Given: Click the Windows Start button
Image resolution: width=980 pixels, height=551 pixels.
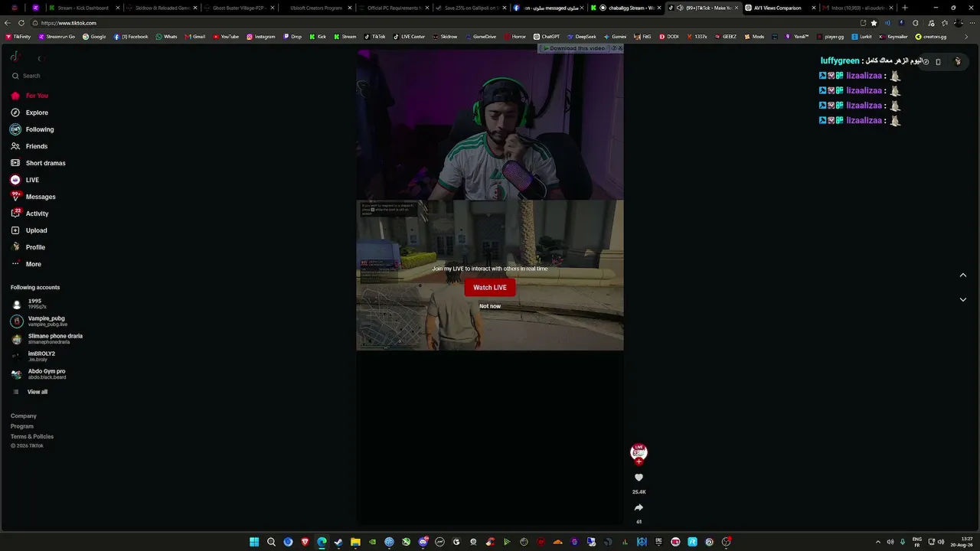Looking at the screenshot, I should click(254, 542).
